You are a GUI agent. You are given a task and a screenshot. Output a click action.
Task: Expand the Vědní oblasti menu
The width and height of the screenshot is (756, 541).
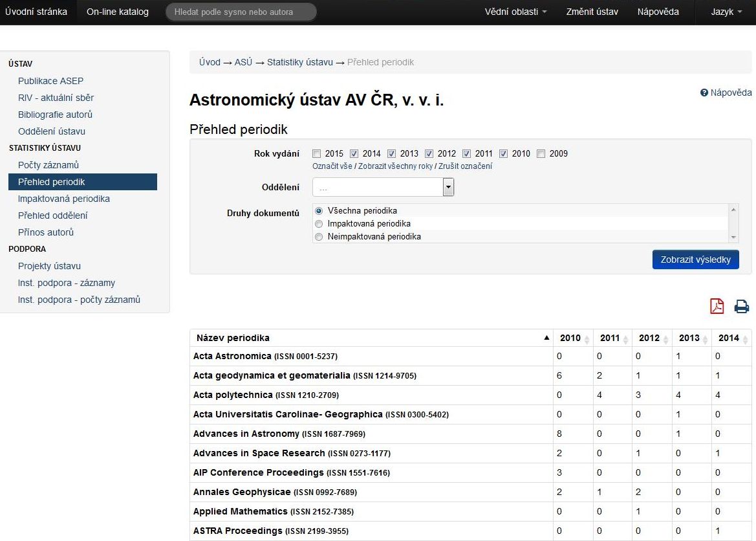[515, 12]
